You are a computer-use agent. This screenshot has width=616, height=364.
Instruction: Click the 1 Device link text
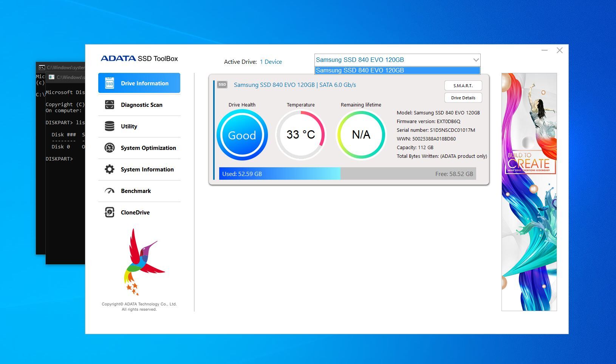coord(271,62)
